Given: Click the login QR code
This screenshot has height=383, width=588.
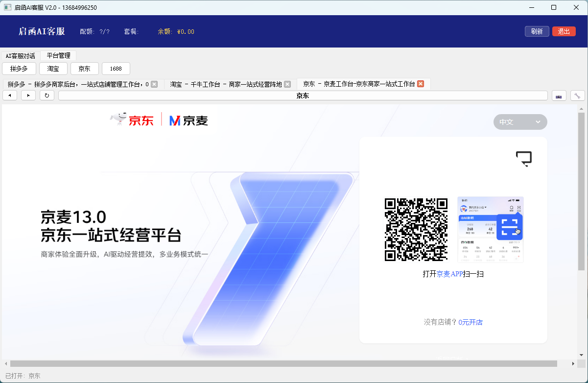Looking at the screenshot, I should pyautogui.click(x=416, y=229).
